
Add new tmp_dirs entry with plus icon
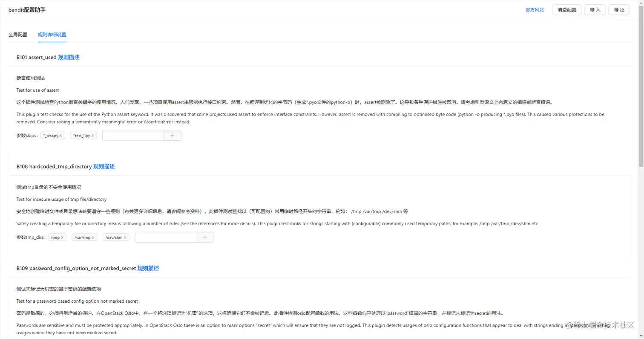(205, 238)
